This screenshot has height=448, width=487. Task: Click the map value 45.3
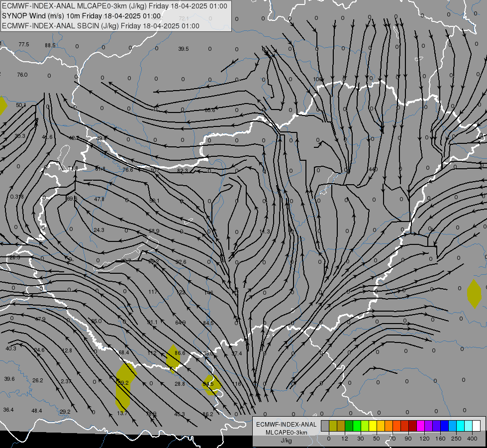180,414
